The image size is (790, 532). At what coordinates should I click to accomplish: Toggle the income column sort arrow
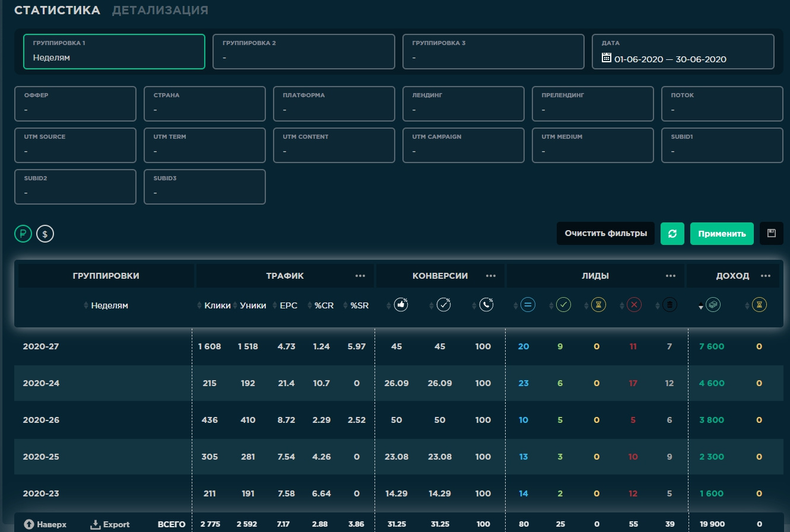tap(700, 306)
